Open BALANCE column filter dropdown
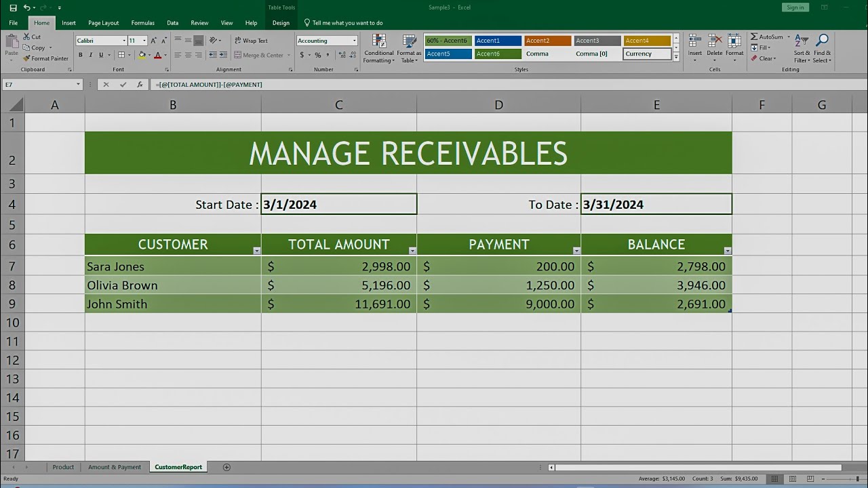Screen dimensions: 868x488 tap(728, 251)
